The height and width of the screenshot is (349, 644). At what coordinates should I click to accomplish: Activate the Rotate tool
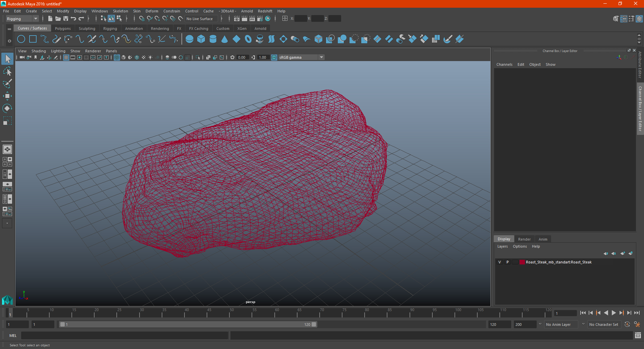pos(7,108)
